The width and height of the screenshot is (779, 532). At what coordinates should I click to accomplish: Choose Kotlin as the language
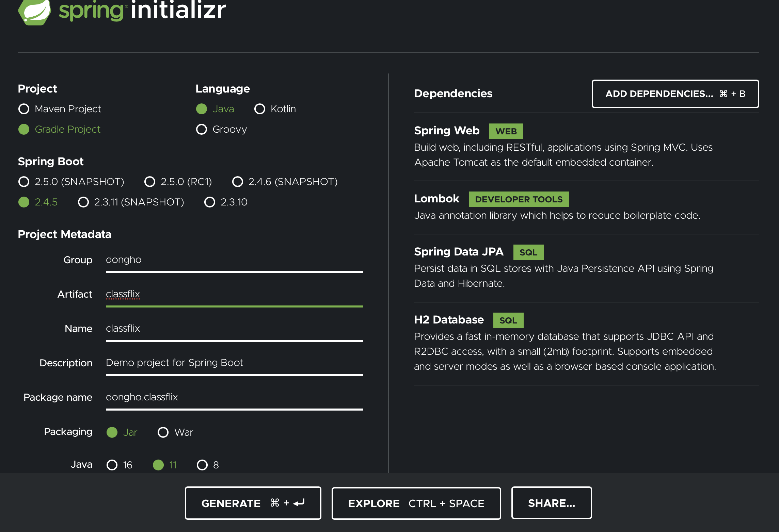tap(260, 109)
